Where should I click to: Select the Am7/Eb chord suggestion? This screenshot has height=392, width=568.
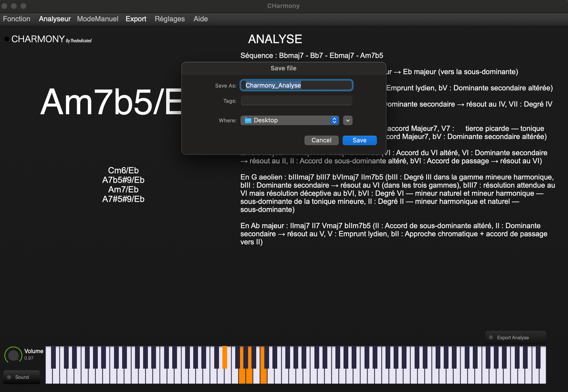[123, 190]
